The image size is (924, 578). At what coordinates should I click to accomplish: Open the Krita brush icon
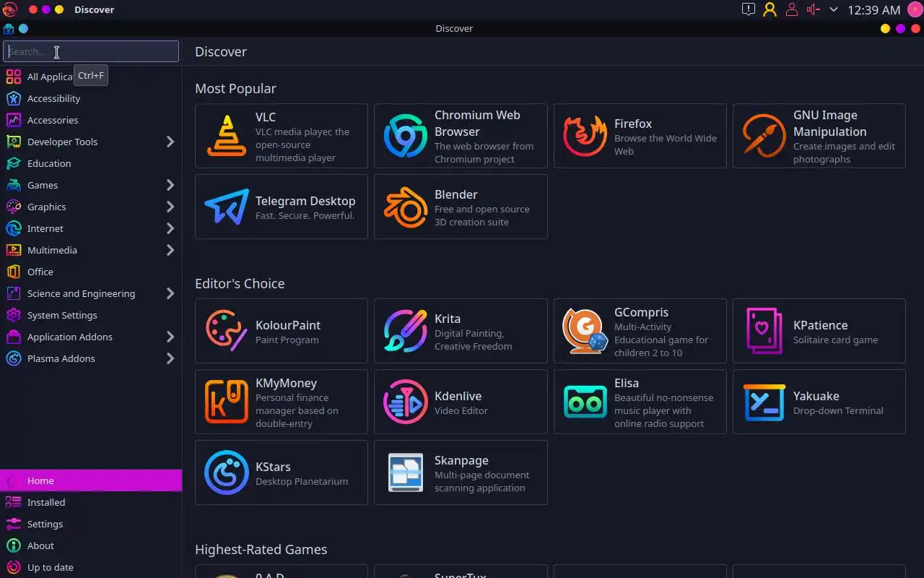click(x=406, y=331)
